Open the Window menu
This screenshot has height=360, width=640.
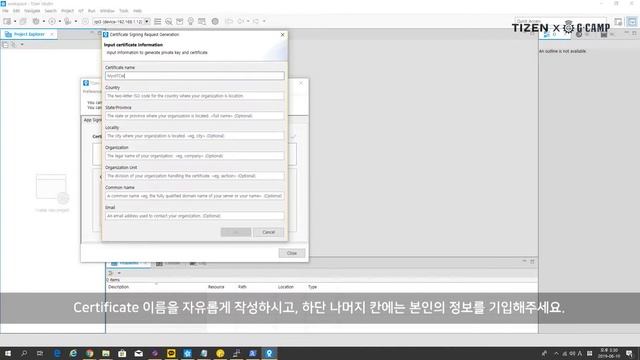(x=107, y=11)
